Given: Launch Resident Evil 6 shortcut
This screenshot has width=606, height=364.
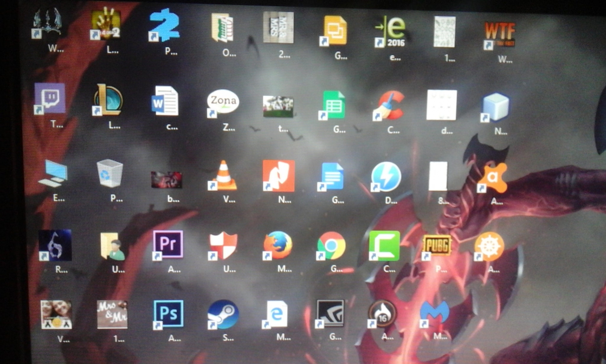Looking at the screenshot, I should click(x=55, y=245).
